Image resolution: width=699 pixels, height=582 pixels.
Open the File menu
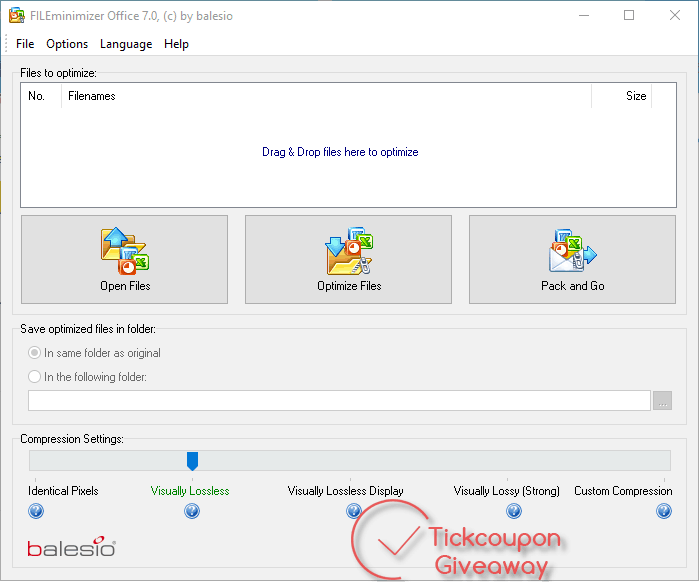[25, 44]
